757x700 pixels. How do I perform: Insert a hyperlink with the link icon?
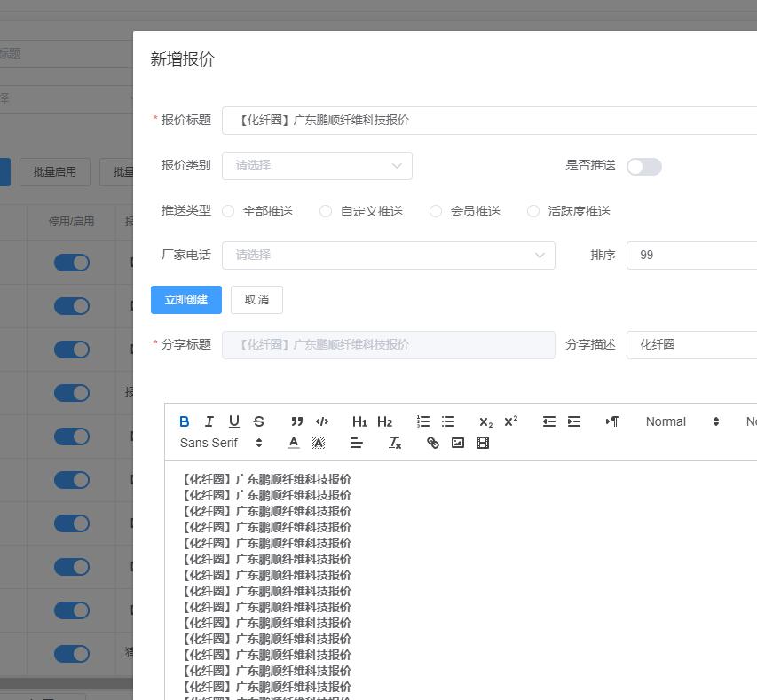[433, 443]
